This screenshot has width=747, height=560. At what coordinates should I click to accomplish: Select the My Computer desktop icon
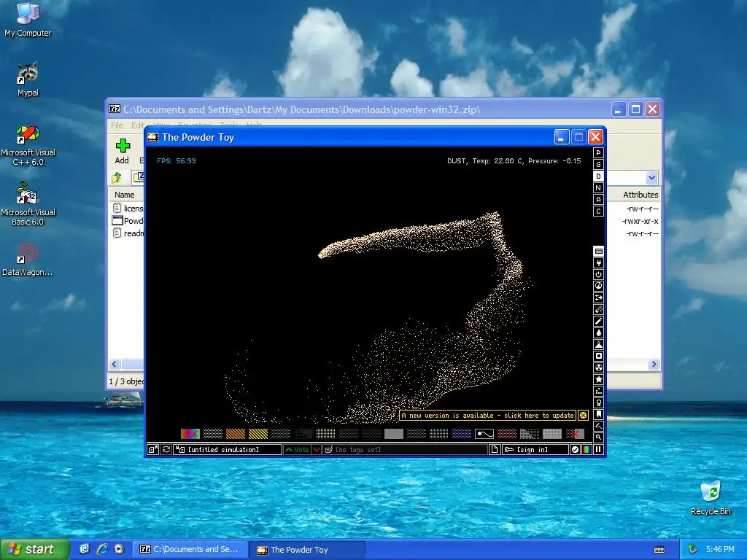(x=28, y=20)
